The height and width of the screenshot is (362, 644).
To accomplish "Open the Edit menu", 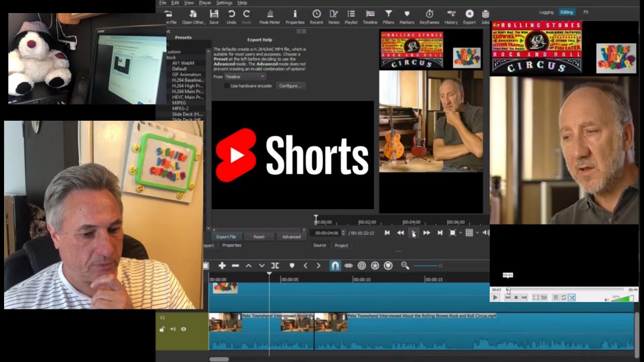I will point(175,3).
